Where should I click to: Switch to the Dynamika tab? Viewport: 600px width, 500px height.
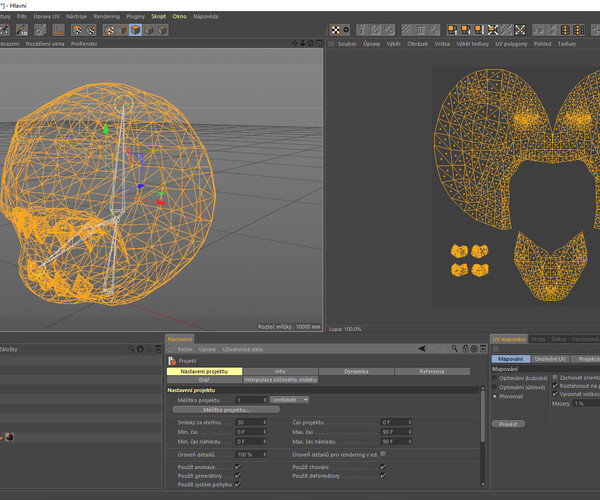(356, 371)
